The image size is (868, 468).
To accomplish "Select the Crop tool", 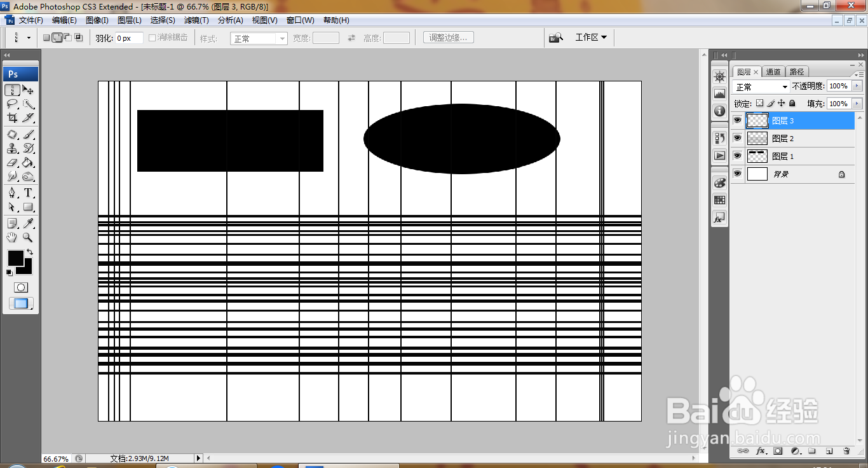I will tap(13, 118).
